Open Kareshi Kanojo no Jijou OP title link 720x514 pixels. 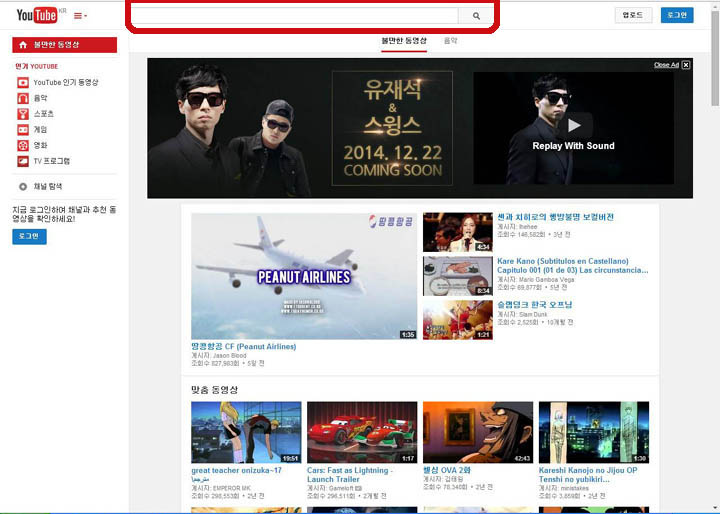click(x=588, y=475)
